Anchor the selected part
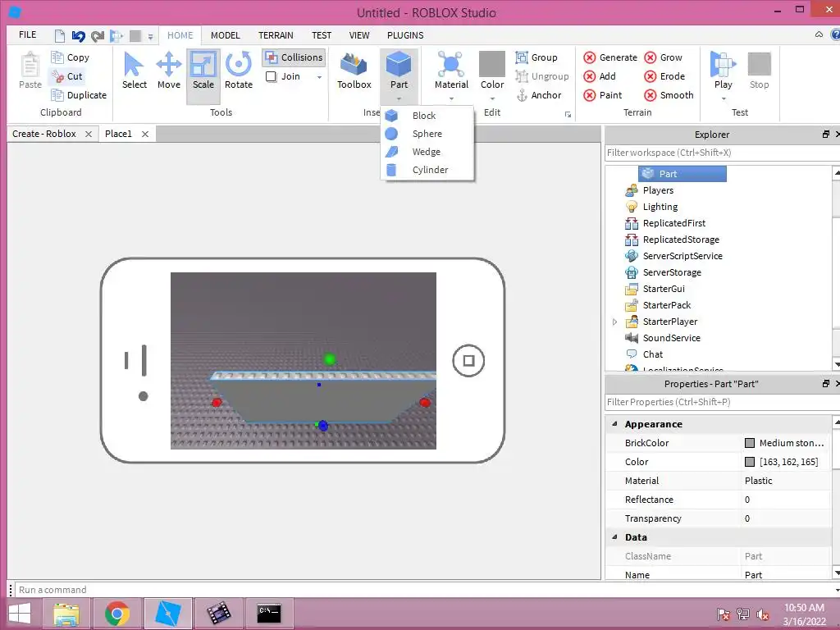 pos(539,95)
